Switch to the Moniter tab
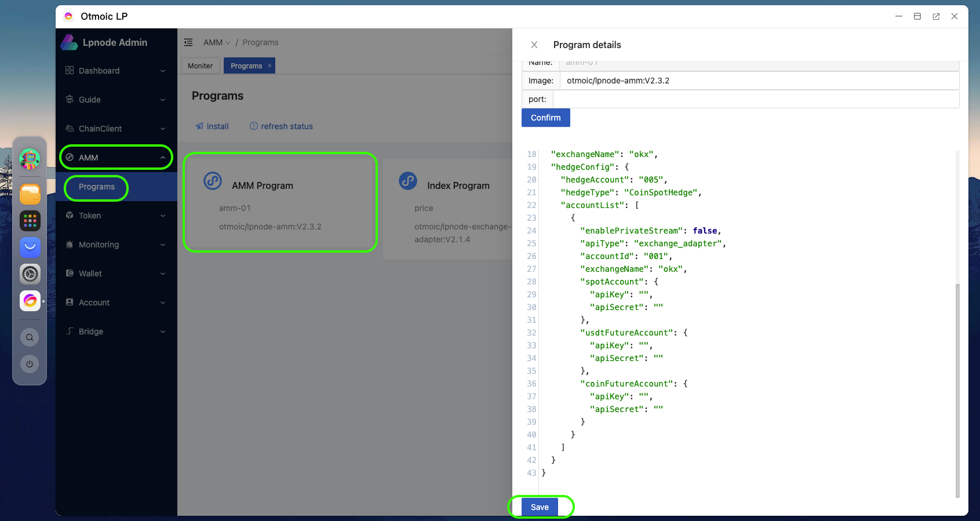 pyautogui.click(x=200, y=66)
